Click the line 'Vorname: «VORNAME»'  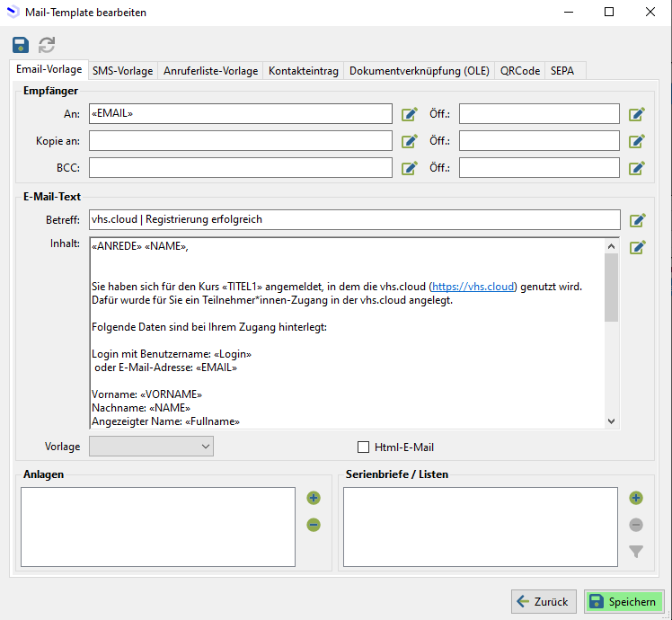[146, 394]
